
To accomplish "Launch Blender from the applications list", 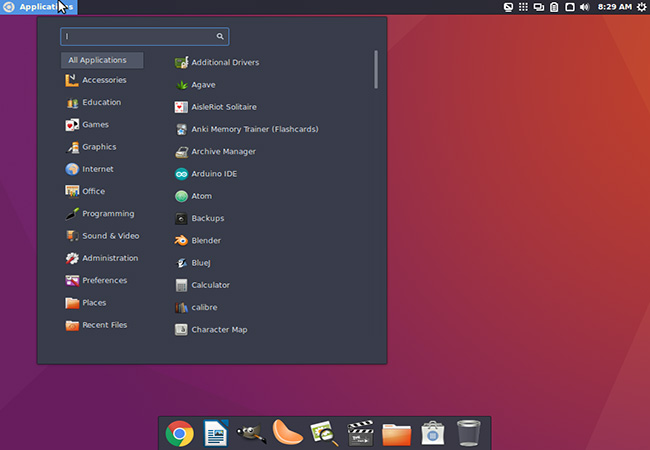I will click(205, 241).
